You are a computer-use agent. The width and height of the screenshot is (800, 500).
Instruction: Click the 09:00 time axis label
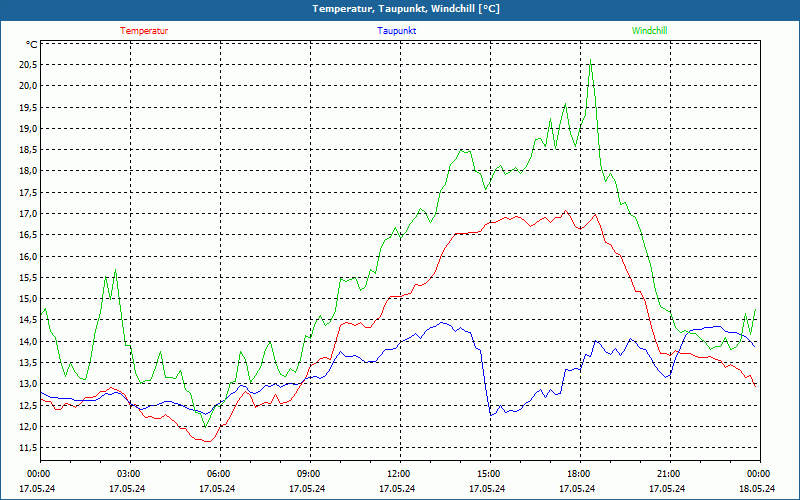[307, 474]
